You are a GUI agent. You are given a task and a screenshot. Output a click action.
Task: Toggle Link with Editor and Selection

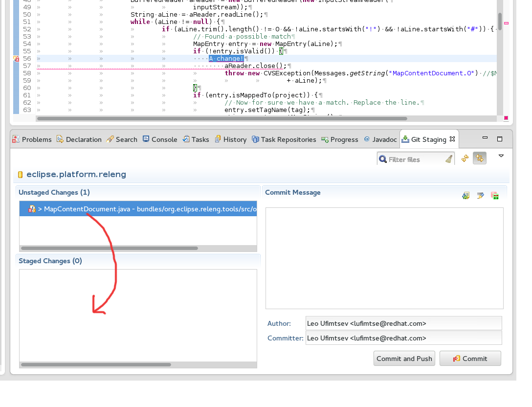480,158
